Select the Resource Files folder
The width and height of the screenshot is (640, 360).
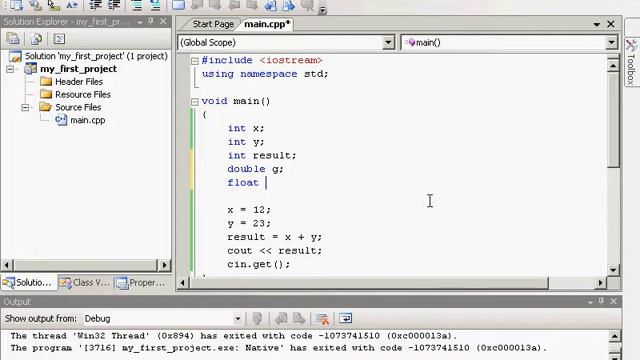pyautogui.click(x=83, y=94)
